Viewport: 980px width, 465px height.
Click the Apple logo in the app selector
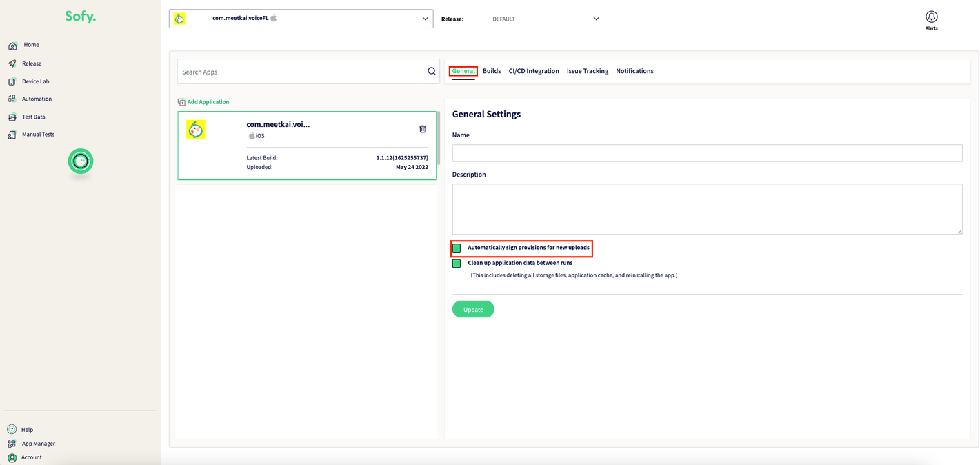tap(274, 18)
